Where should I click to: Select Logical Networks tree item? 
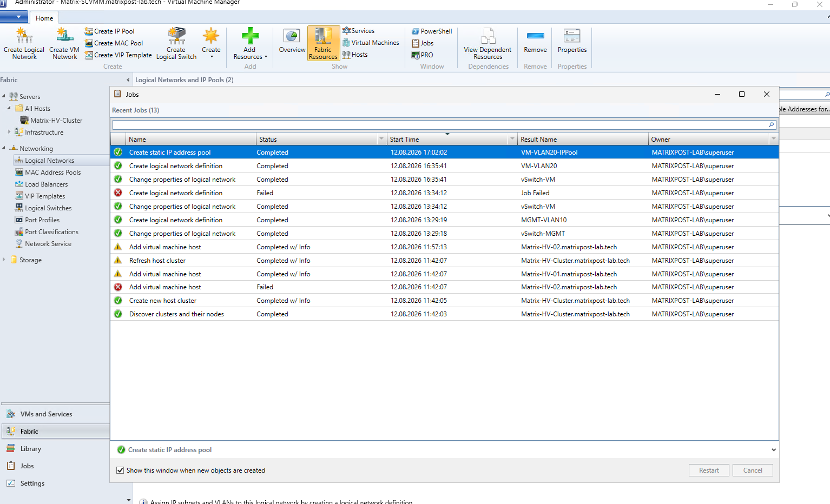pos(49,161)
